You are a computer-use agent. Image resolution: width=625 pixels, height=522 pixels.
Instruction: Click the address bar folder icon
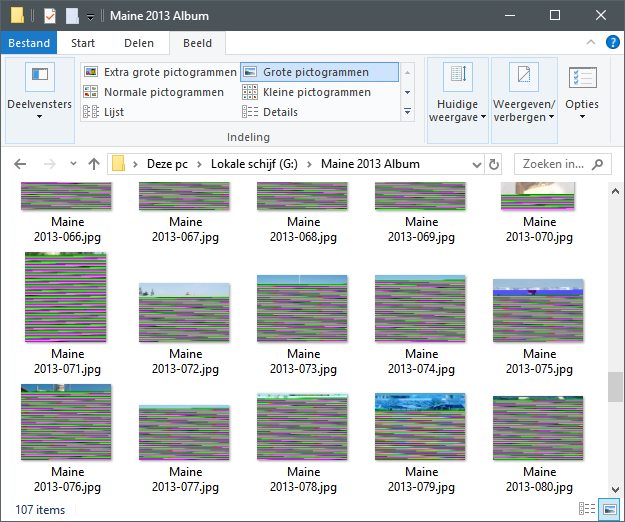(x=118, y=164)
